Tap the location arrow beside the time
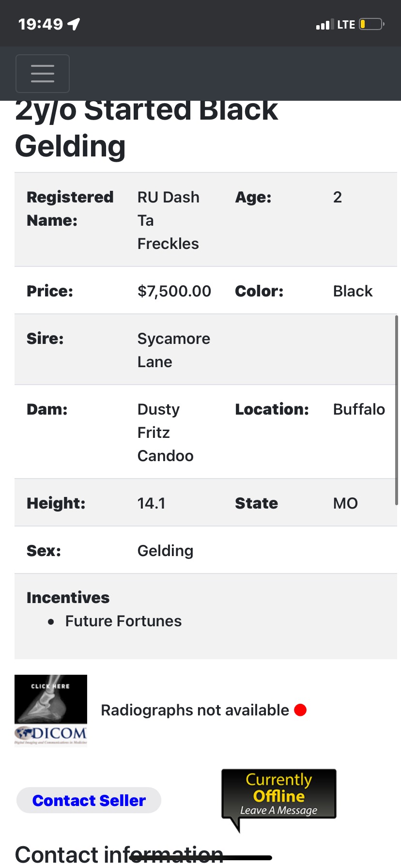 coord(74,24)
